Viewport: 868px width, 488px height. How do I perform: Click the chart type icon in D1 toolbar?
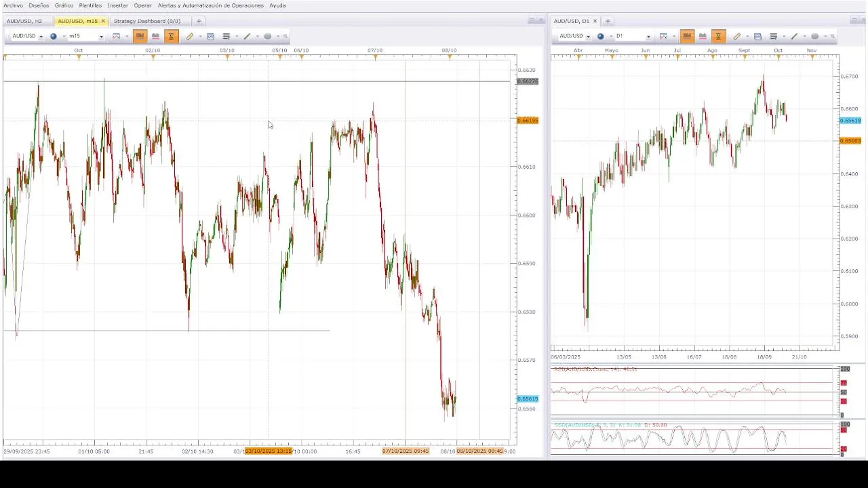(664, 36)
